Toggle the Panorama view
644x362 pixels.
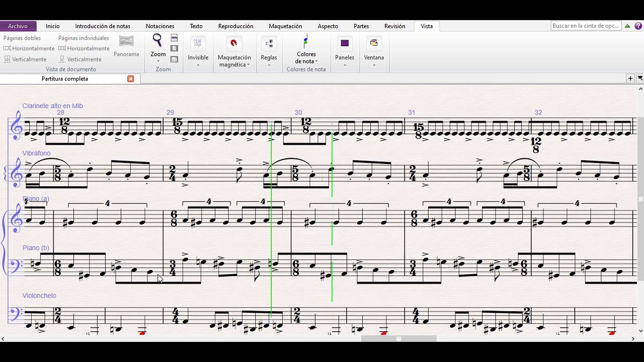coord(126,46)
